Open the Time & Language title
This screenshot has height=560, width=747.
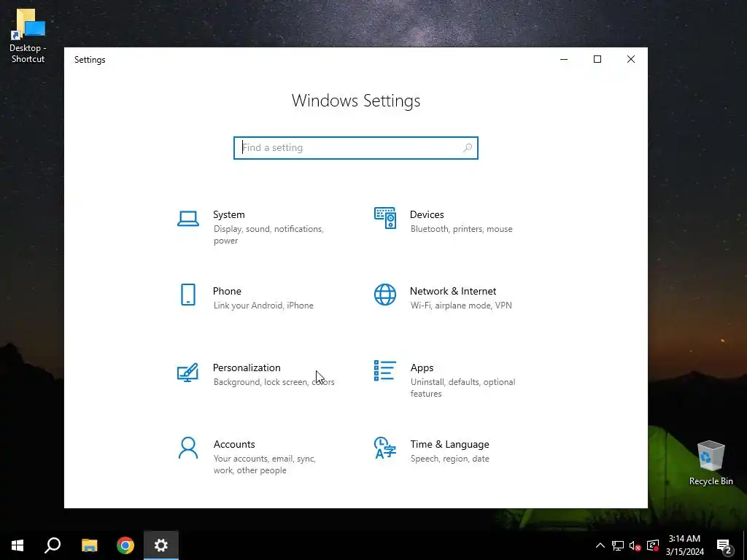point(449,444)
